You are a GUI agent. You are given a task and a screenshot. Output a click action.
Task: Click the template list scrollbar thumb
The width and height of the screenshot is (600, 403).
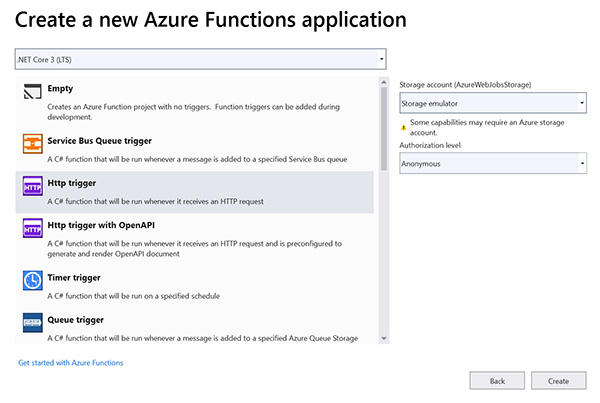[384, 129]
